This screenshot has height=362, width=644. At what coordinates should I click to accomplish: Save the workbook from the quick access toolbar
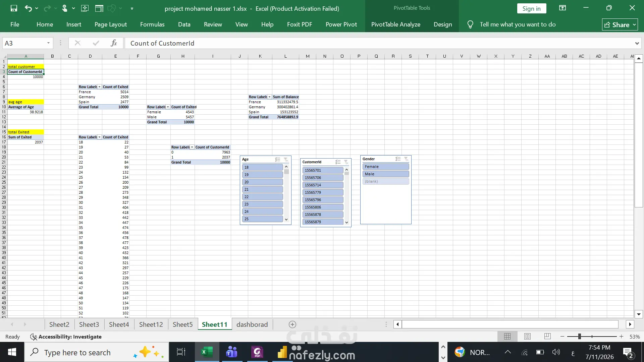click(14, 8)
